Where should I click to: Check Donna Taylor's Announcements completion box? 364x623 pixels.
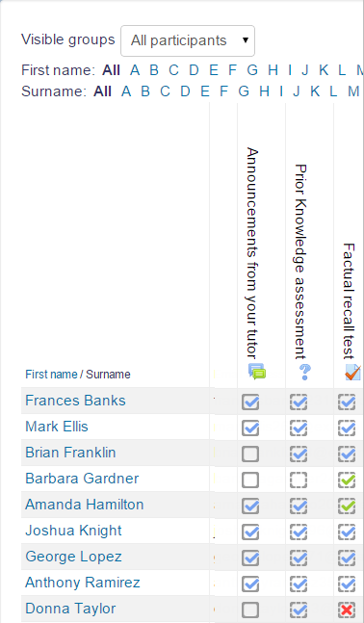[x=250, y=610]
